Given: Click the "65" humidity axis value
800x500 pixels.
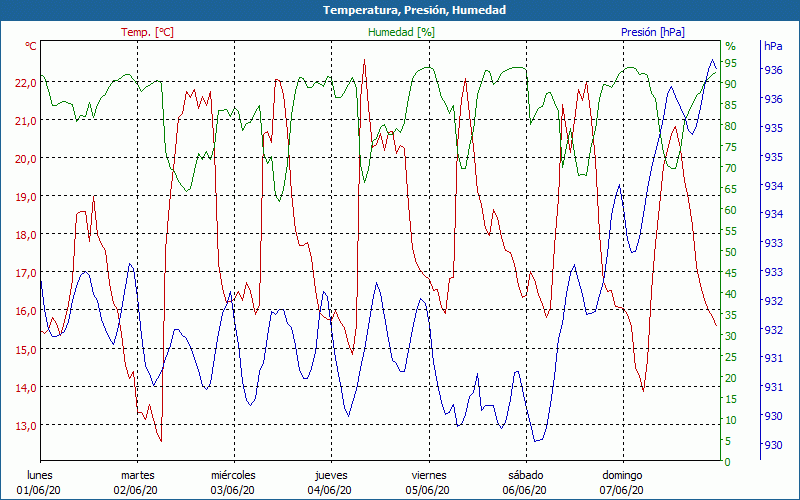Looking at the screenshot, I should point(731,189).
